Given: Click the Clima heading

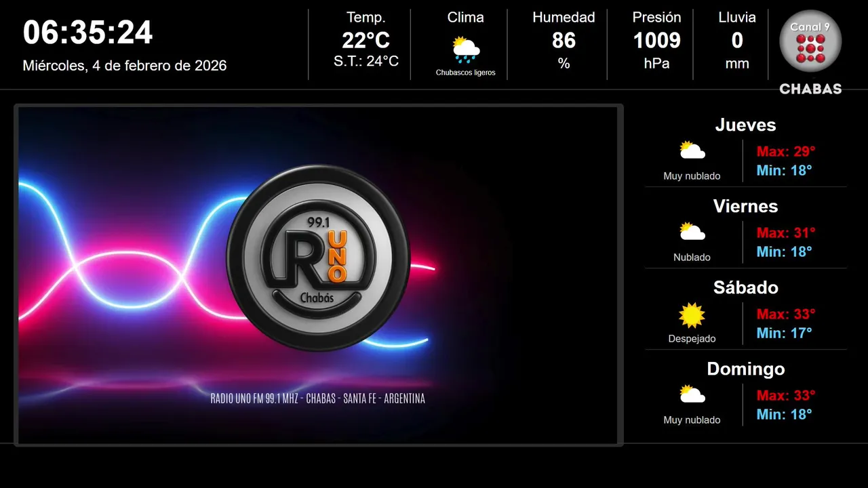Looking at the screenshot, I should pos(466,18).
